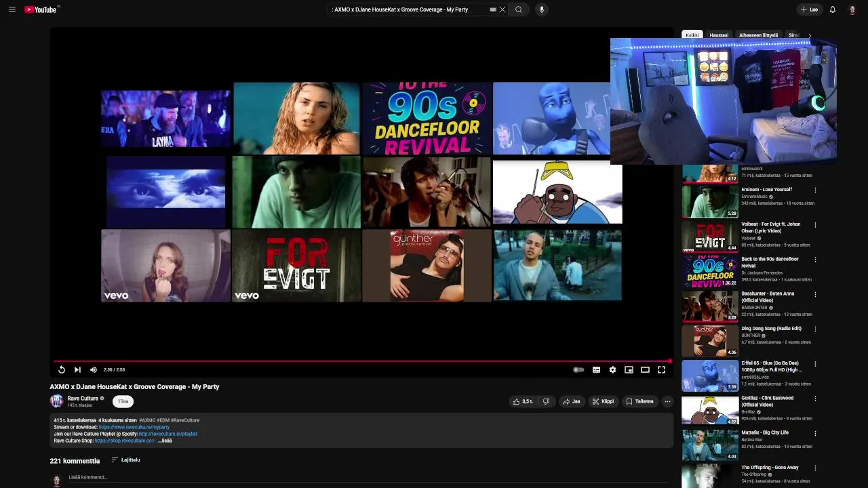Enter fullscreen mode
Screen dimensions: 868x488
[x=661, y=370]
